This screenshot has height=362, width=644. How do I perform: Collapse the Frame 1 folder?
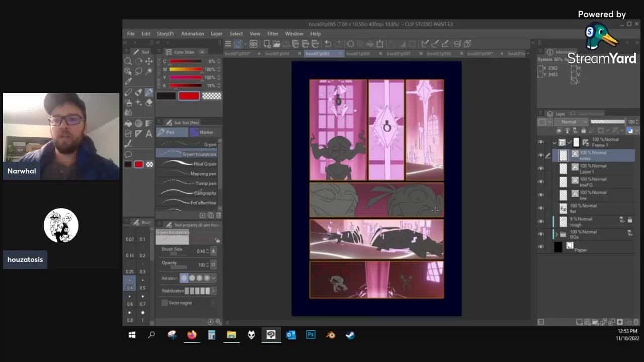pyautogui.click(x=554, y=142)
